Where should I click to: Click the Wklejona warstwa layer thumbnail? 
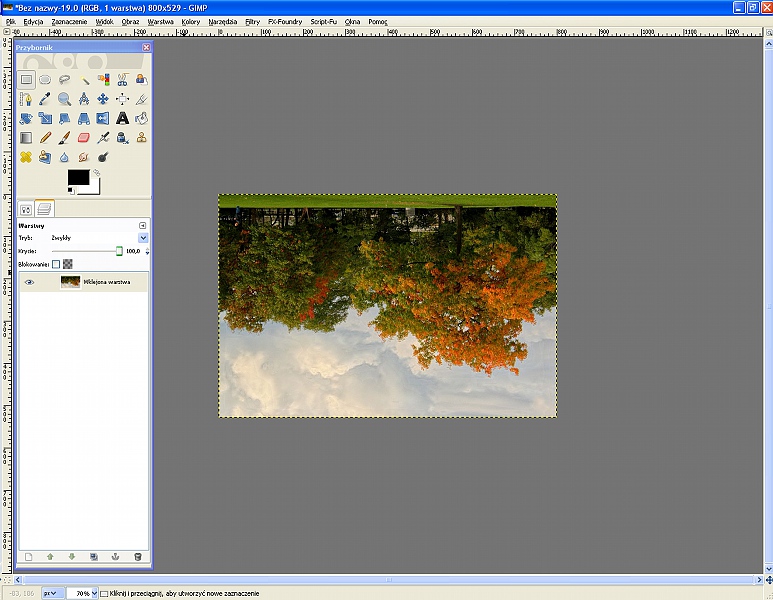[70, 282]
